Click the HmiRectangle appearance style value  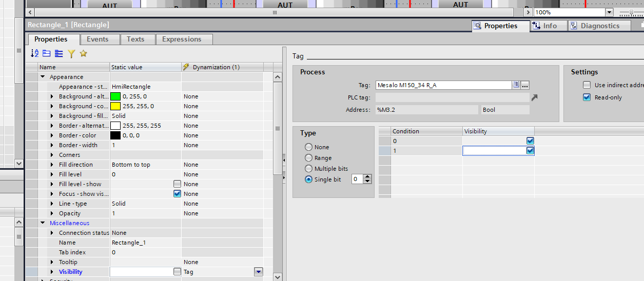point(131,87)
